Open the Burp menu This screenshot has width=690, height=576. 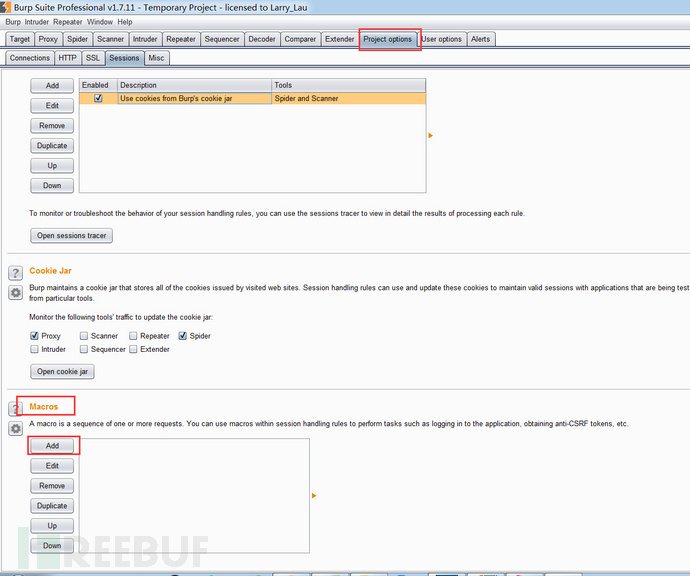(x=13, y=22)
